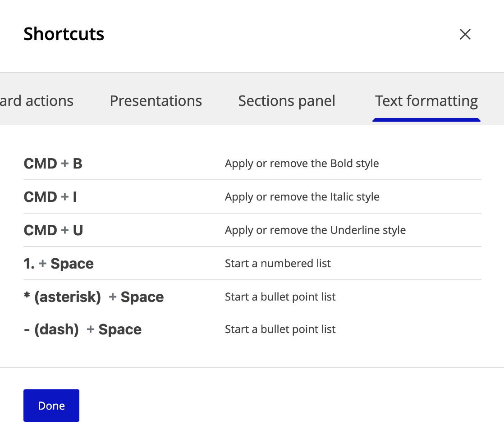Click 'Apply or remove the Underline style'
Viewport: 504px width, 438px height.
pyautogui.click(x=315, y=230)
